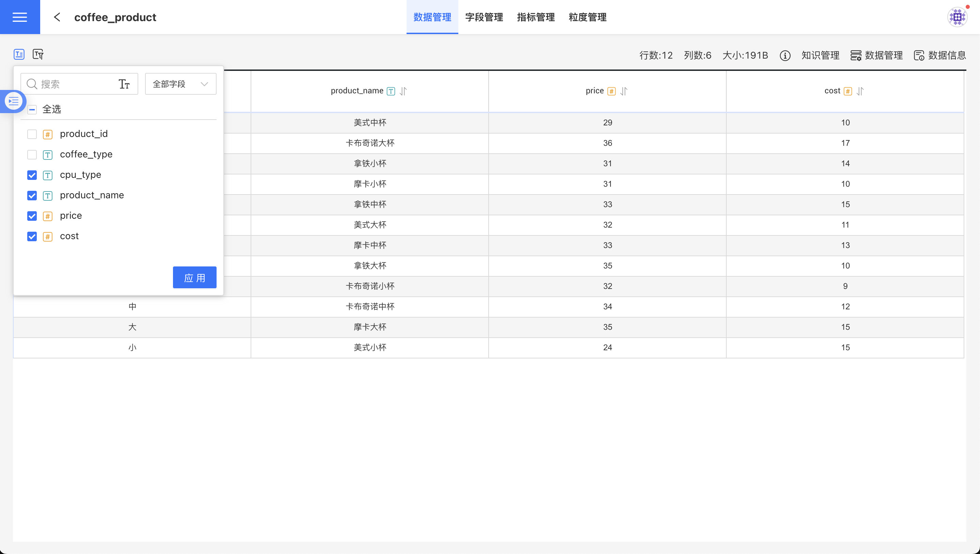Click the floating sidebar expand icon
980x554 pixels.
[14, 101]
